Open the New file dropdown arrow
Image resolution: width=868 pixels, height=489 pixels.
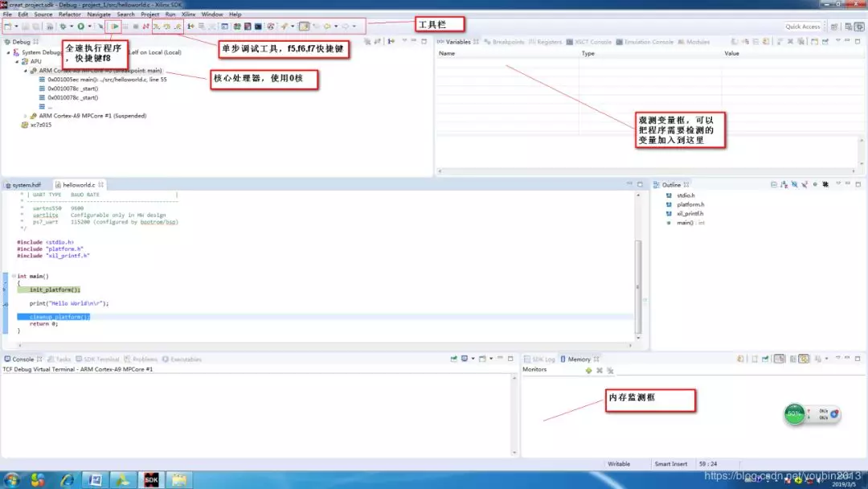point(16,26)
